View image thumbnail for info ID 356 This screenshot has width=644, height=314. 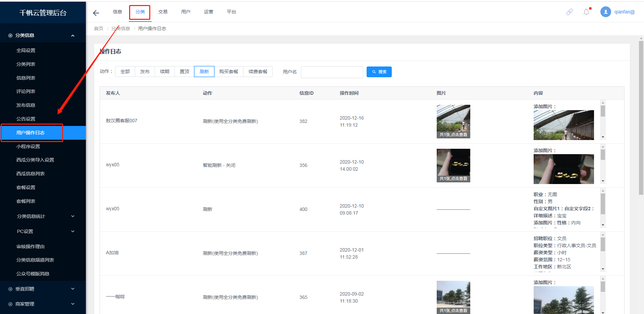[x=453, y=166]
